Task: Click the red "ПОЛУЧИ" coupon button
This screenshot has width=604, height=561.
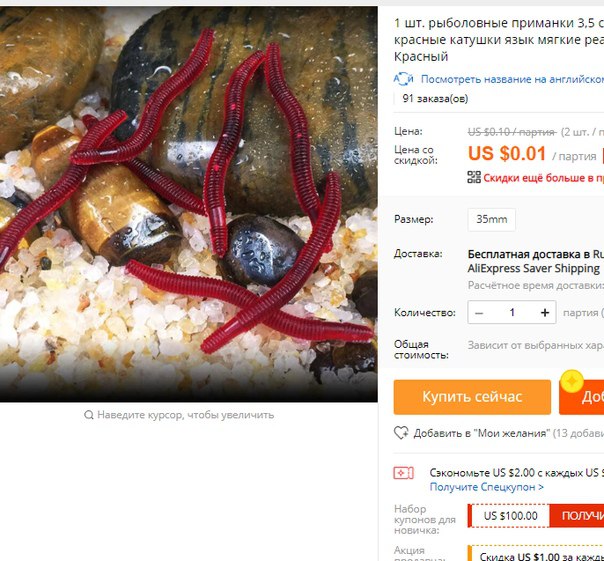Action: click(577, 516)
